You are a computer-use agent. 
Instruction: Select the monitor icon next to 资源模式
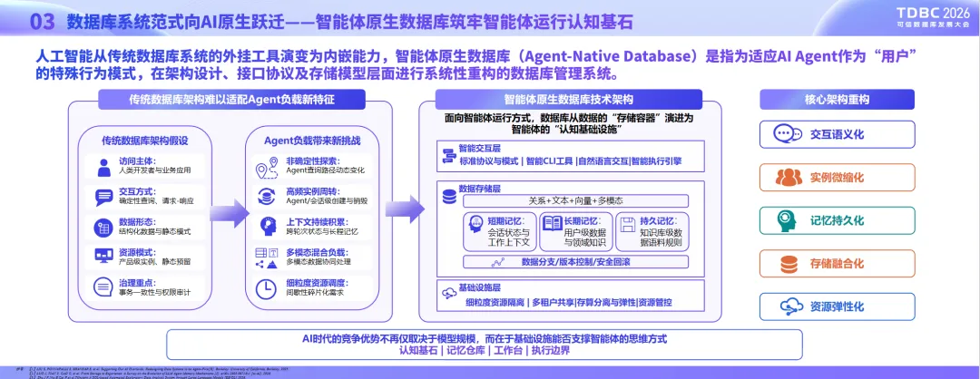103,256
